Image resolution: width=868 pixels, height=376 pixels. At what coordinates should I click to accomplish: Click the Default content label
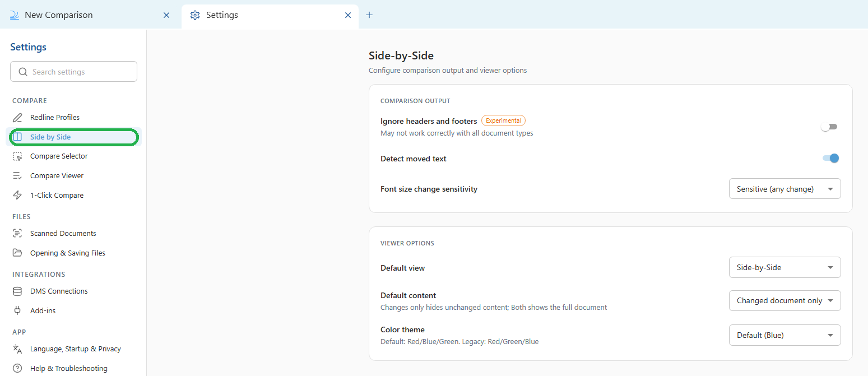408,295
